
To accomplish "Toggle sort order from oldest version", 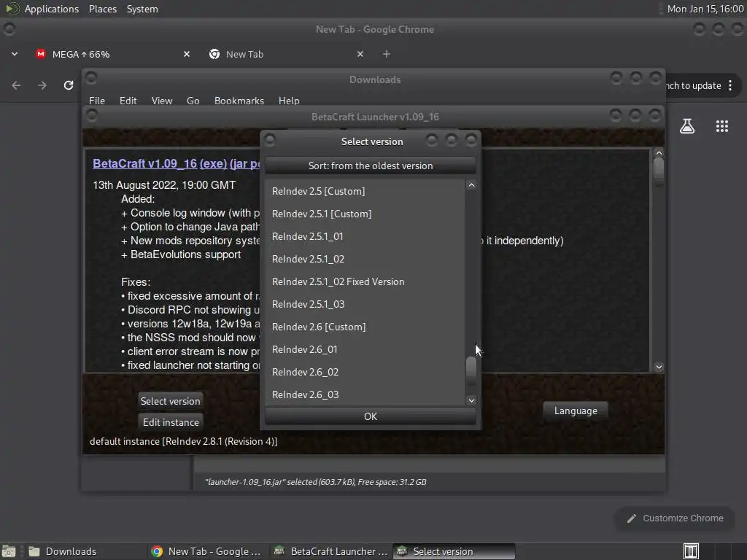I will coord(370,166).
